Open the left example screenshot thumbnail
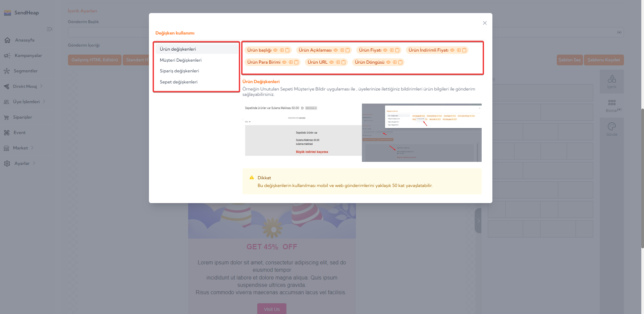Screen dimensions: 644x314 (302, 133)
